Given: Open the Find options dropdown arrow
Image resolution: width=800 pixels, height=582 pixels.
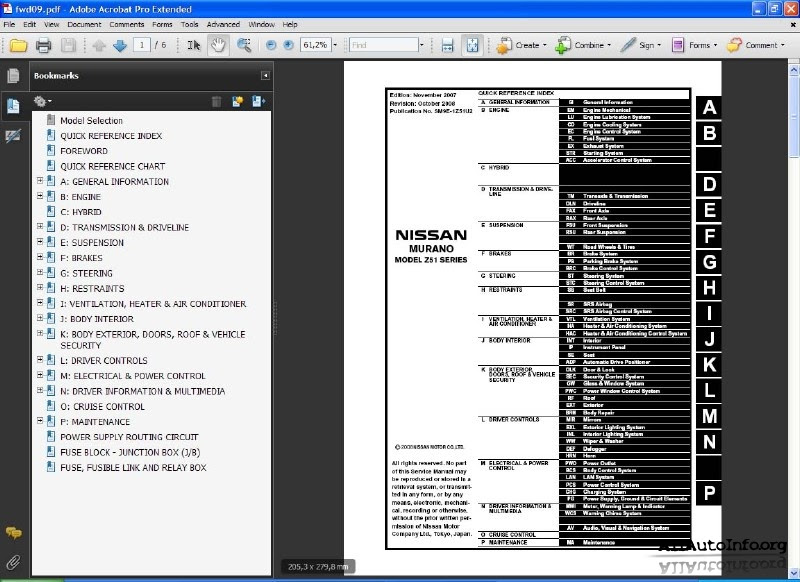Looking at the screenshot, I should [x=421, y=45].
